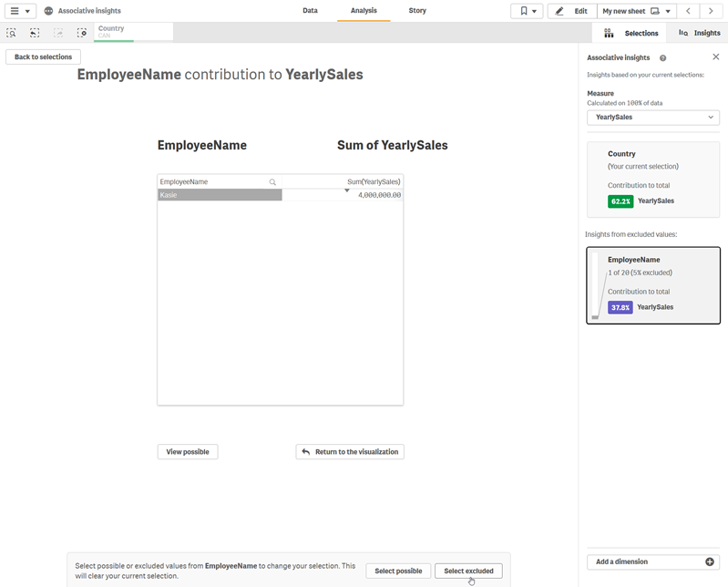Click Back to selections button

(43, 57)
